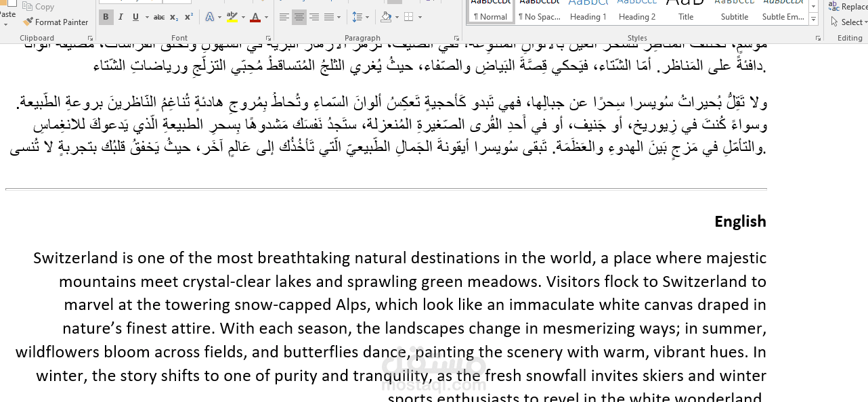Apply paragraph Shading fill
This screenshot has width=868, height=402.
click(x=385, y=17)
